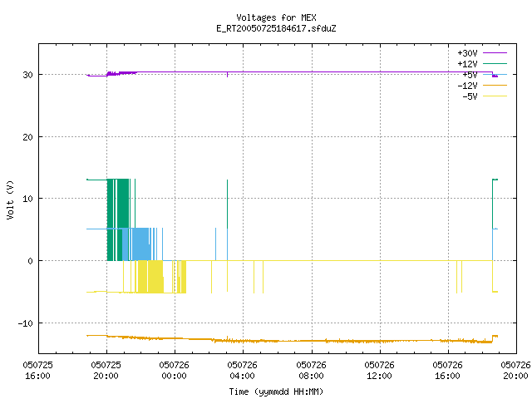Click the 'Time (yymmdd HH:MM)' x-axis title
The height and width of the screenshot is (399, 532).
[276, 392]
